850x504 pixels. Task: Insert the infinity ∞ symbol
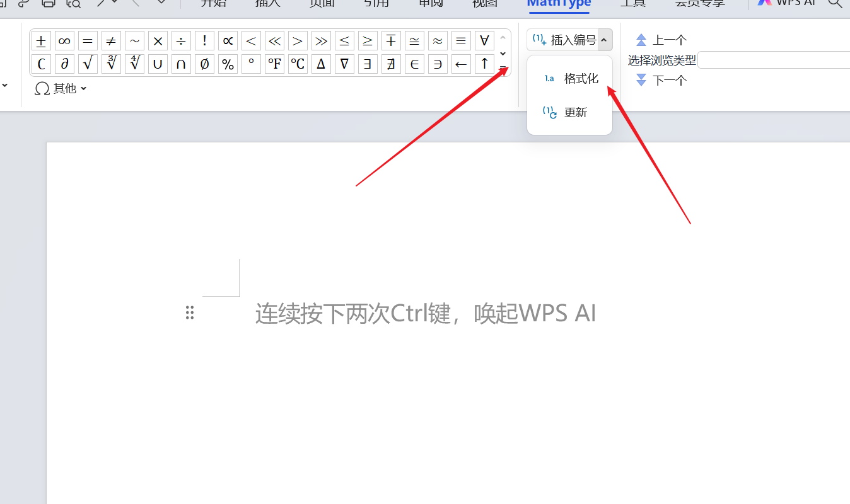coord(64,41)
